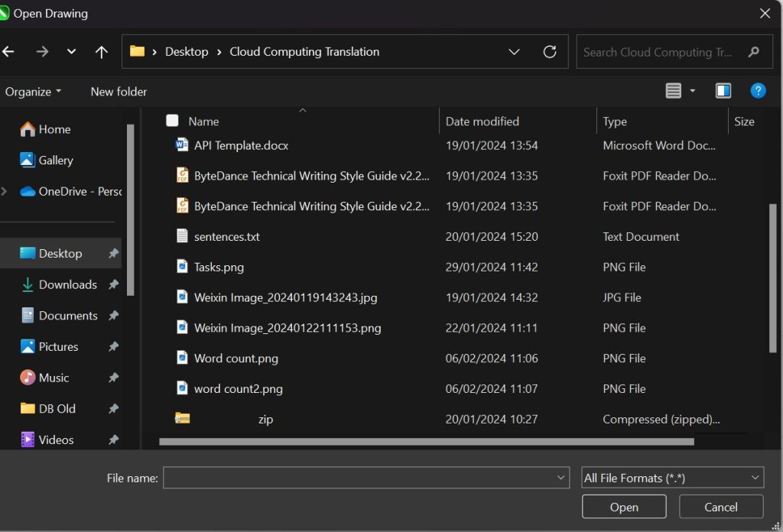Viewport: 783px width, 532px height.
Task: Refresh the folder contents
Action: point(550,51)
